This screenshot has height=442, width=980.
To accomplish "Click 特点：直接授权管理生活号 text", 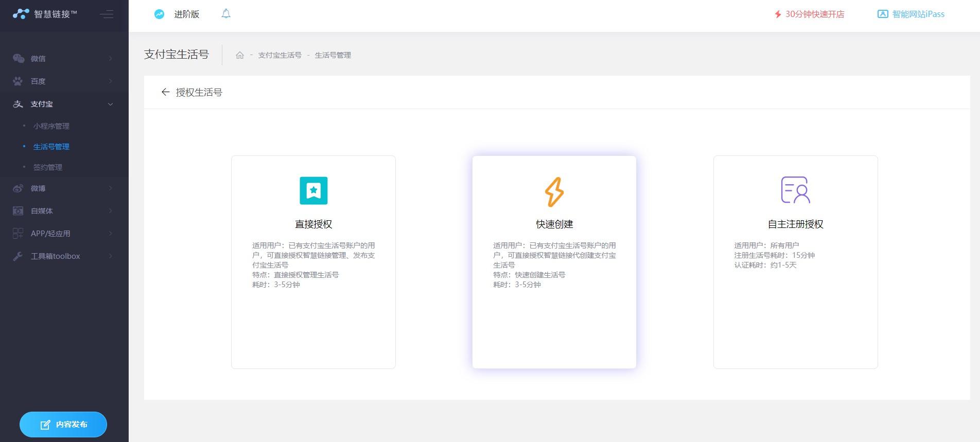I will coord(295,275).
